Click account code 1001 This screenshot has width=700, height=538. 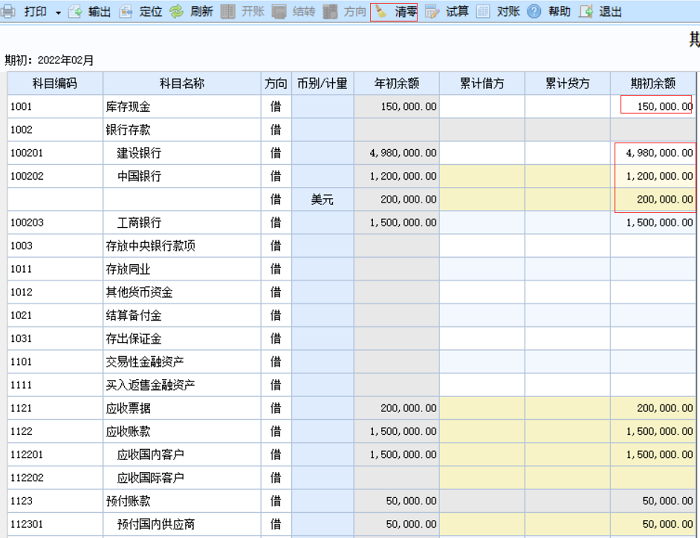[x=55, y=107]
